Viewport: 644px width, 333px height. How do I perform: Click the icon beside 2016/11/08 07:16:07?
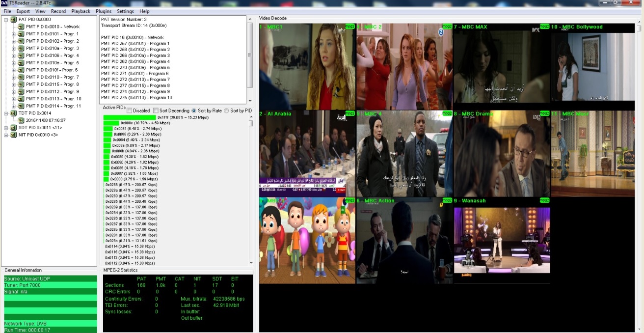[x=21, y=120]
